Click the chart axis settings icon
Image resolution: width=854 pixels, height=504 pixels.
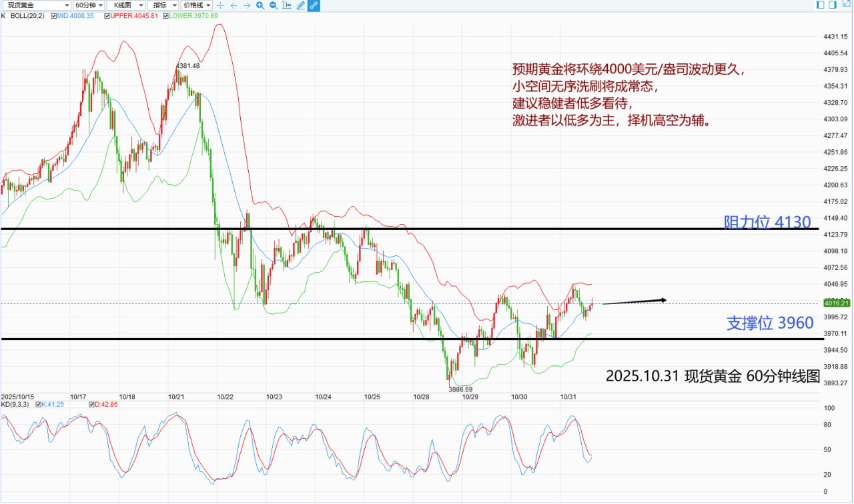pyautogui.click(x=287, y=5)
